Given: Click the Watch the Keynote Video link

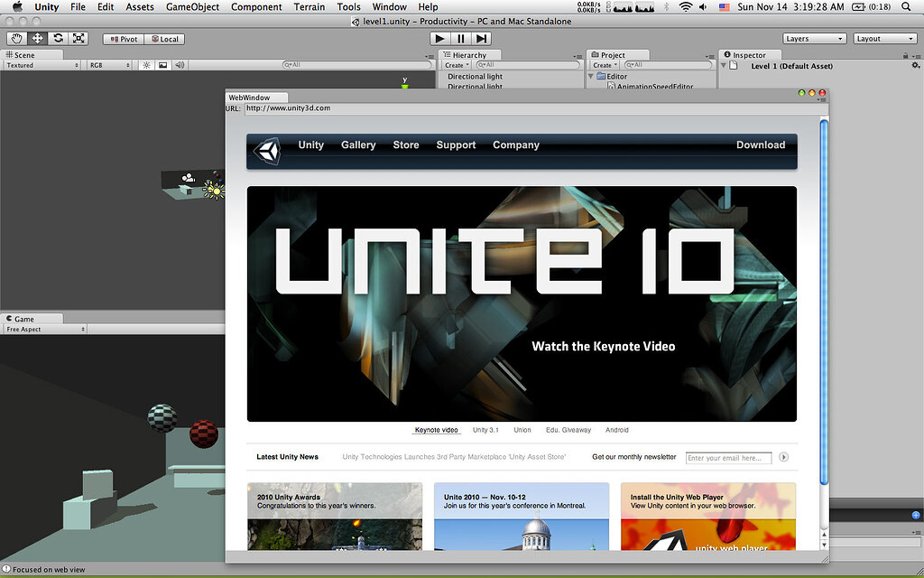Looking at the screenshot, I should pos(603,346).
